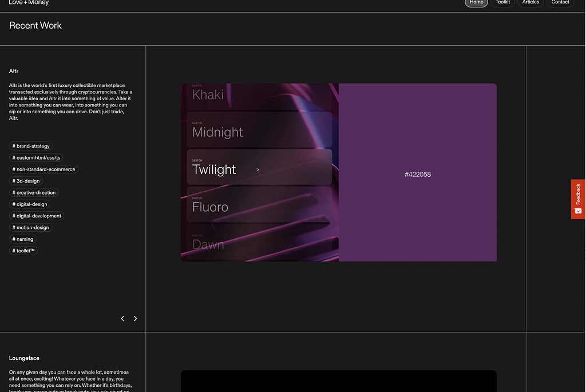This screenshot has width=586, height=392.
Task: Click the purple #422058 color panel
Action: 418,174
